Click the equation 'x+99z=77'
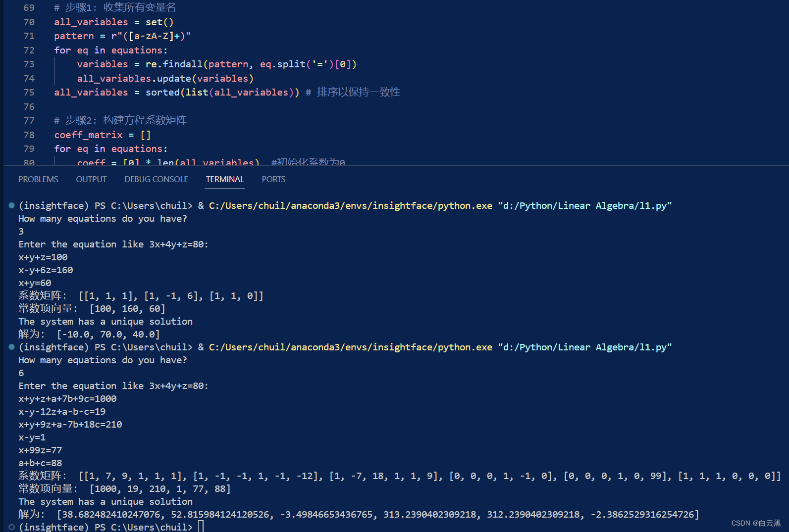 (x=40, y=450)
